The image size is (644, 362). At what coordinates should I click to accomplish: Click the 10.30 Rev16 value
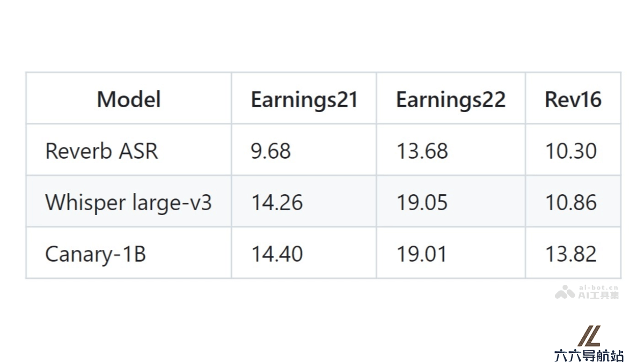click(571, 151)
